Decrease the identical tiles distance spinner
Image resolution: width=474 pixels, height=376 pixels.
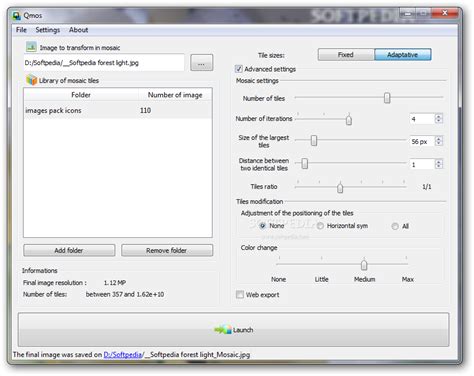[x=439, y=167]
